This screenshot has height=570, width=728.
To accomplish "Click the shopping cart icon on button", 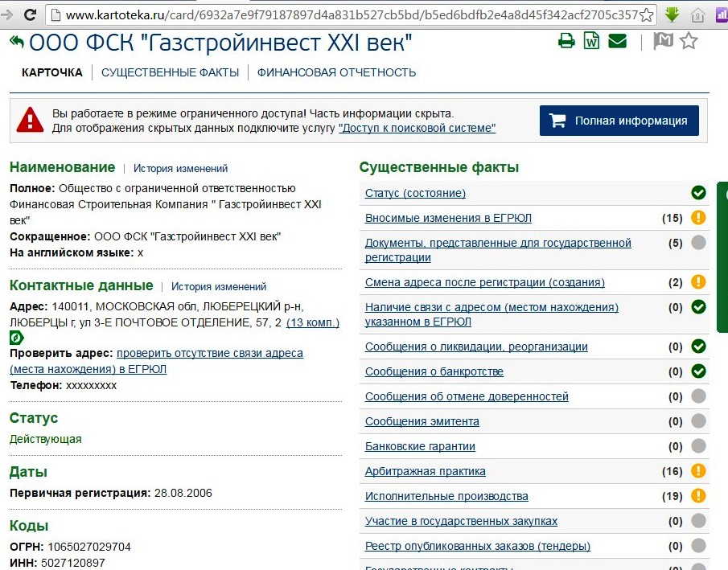I will [x=557, y=121].
